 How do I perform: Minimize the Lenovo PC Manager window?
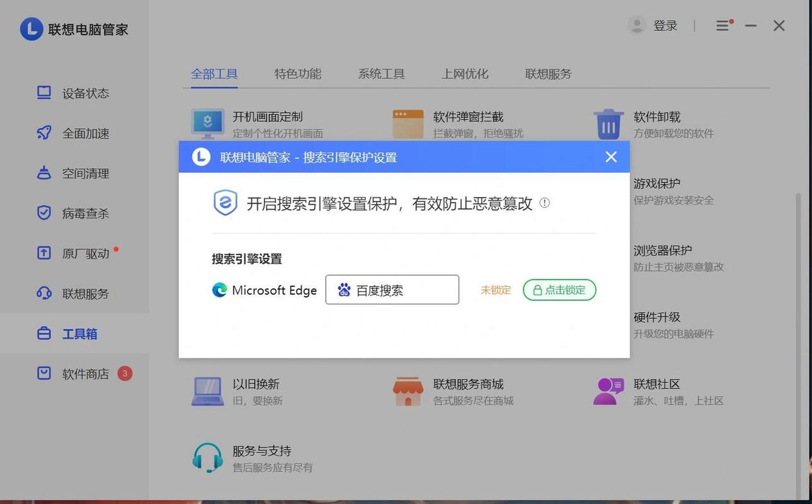pyautogui.click(x=750, y=26)
